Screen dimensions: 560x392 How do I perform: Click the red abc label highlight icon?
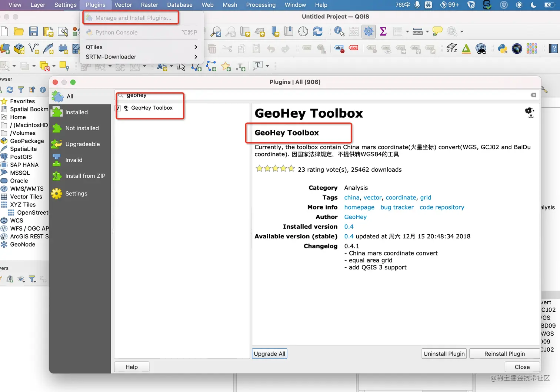coord(354,48)
